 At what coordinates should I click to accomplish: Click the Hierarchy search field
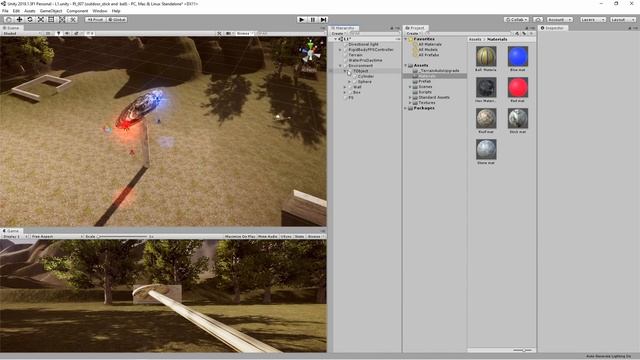(374, 33)
